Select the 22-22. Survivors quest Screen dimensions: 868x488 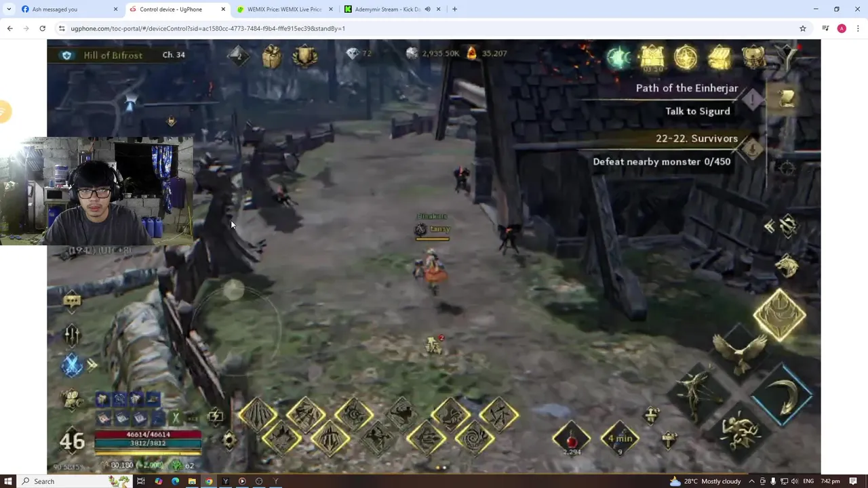point(696,138)
